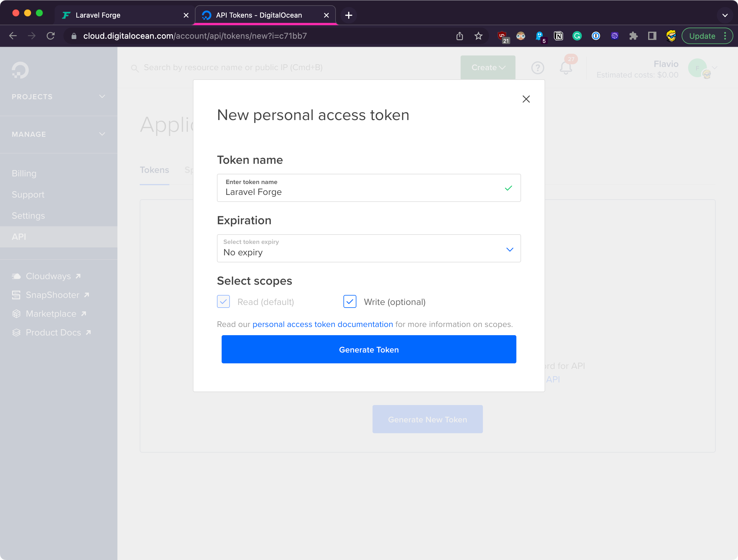Toggle the Write (optional) scope checkbox
The image size is (738, 560).
(350, 301)
